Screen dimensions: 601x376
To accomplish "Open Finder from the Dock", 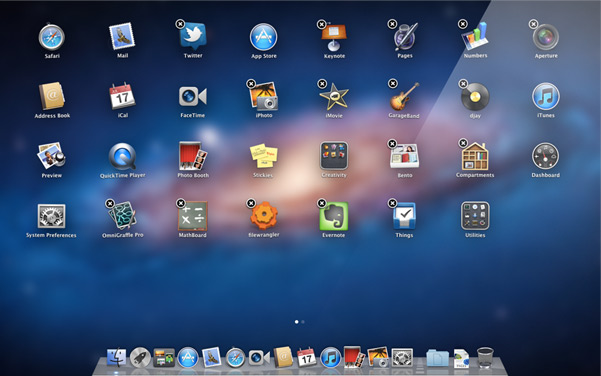I will click(117, 358).
